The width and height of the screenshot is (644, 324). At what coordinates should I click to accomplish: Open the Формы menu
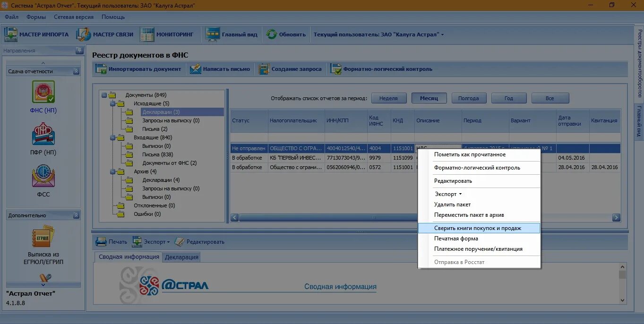(x=36, y=17)
